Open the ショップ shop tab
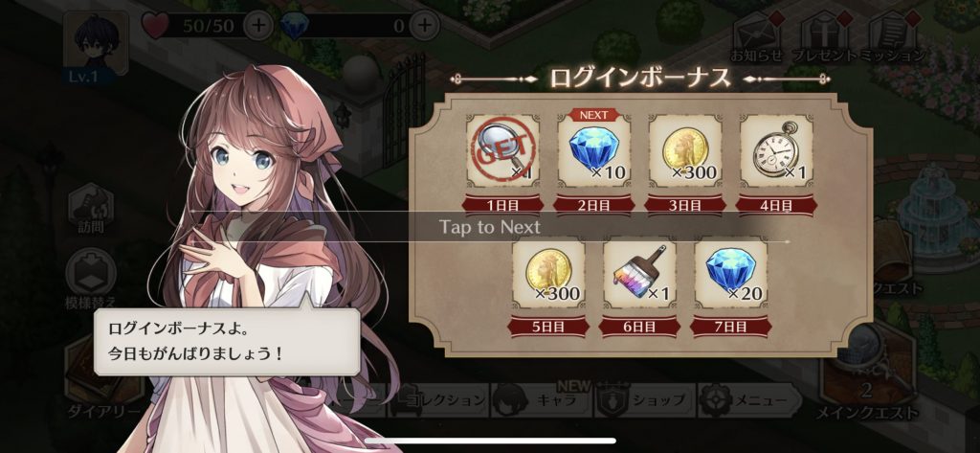The image size is (980, 453). [644, 400]
